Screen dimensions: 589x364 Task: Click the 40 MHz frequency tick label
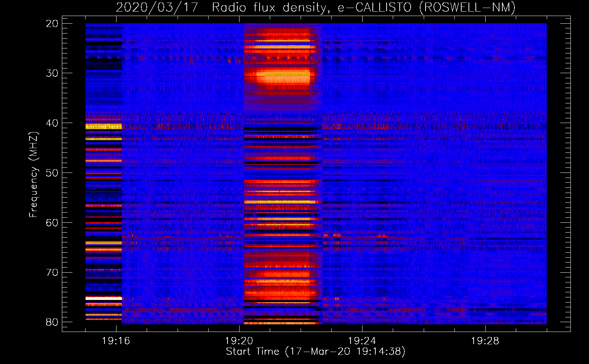pyautogui.click(x=52, y=123)
